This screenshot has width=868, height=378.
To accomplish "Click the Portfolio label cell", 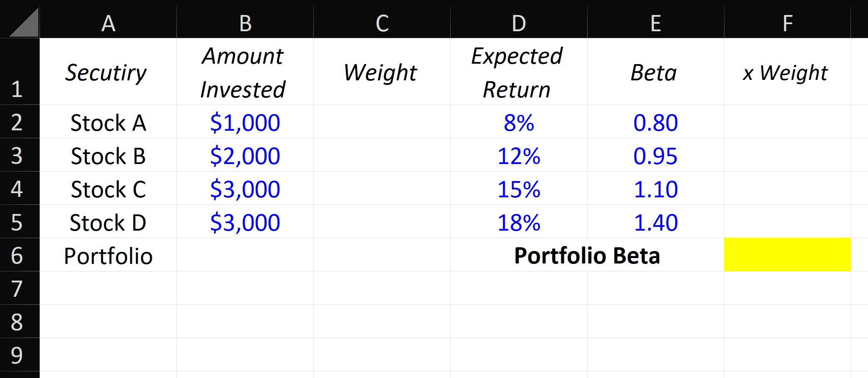I will (x=108, y=256).
